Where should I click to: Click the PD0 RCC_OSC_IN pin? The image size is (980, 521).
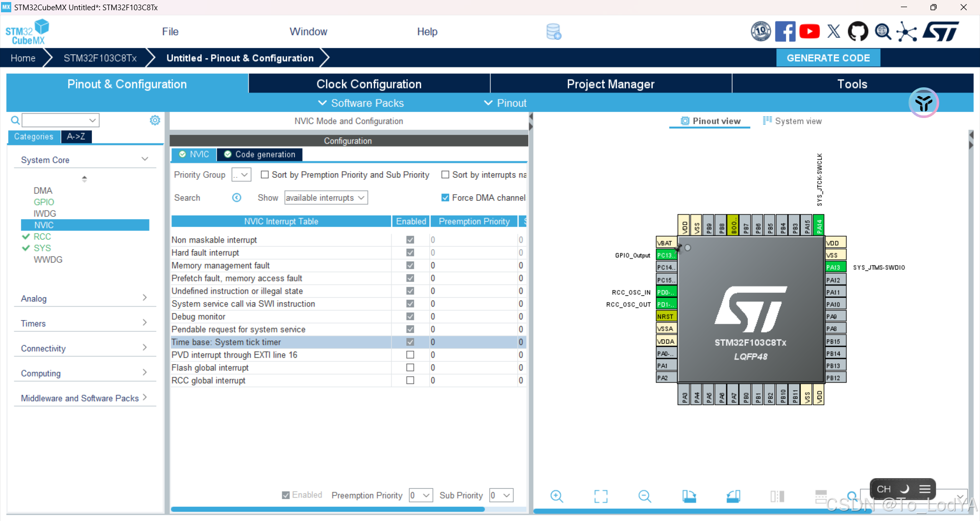(x=667, y=292)
